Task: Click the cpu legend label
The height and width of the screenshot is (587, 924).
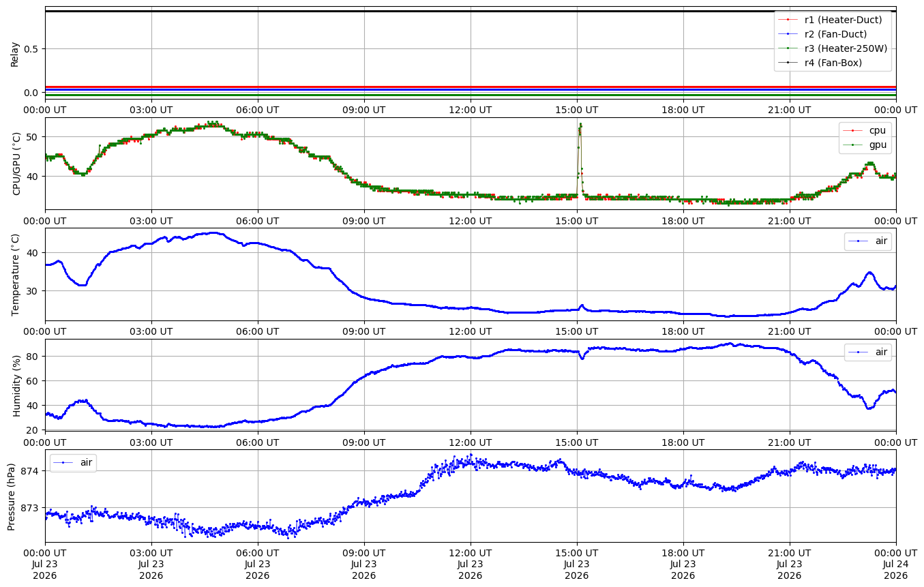Action: 877,130
